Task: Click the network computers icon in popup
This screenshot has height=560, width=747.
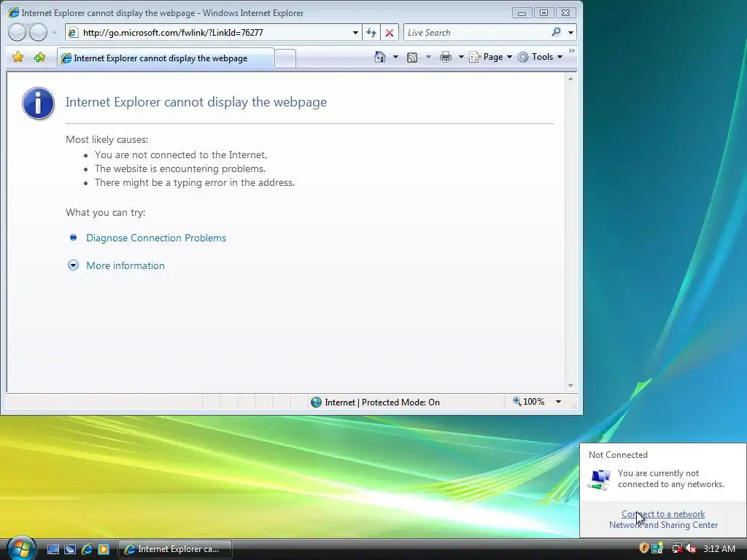Action: 600,479
